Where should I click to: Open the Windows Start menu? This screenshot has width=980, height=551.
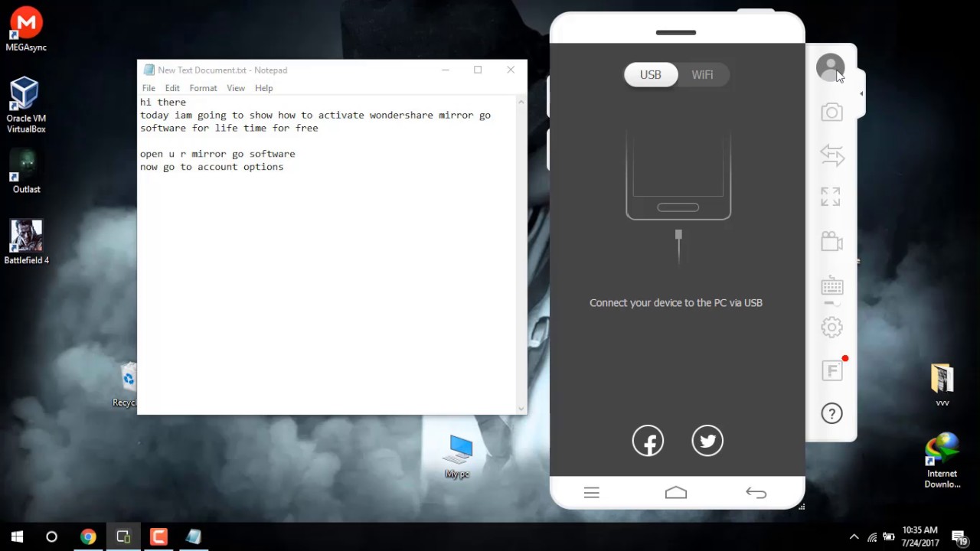click(17, 536)
